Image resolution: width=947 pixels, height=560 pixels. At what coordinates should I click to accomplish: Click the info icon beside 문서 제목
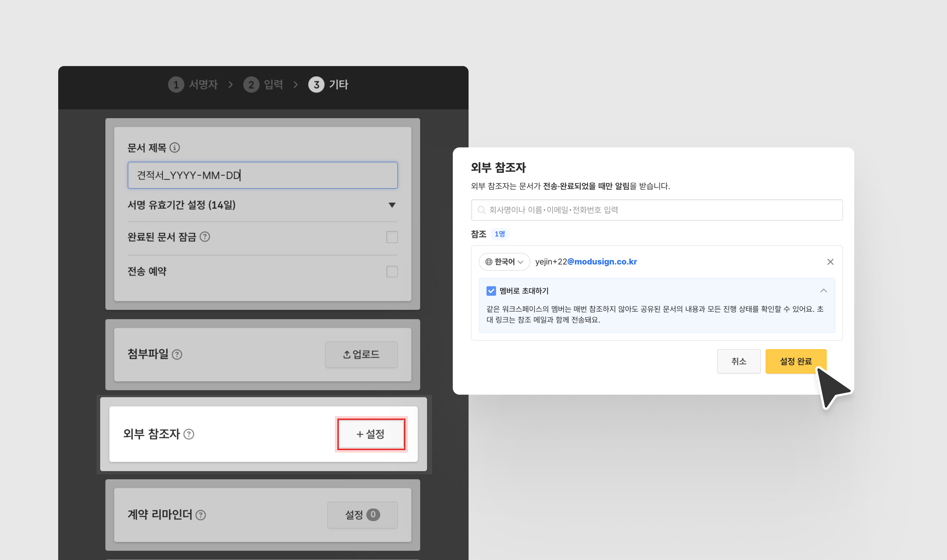[174, 148]
